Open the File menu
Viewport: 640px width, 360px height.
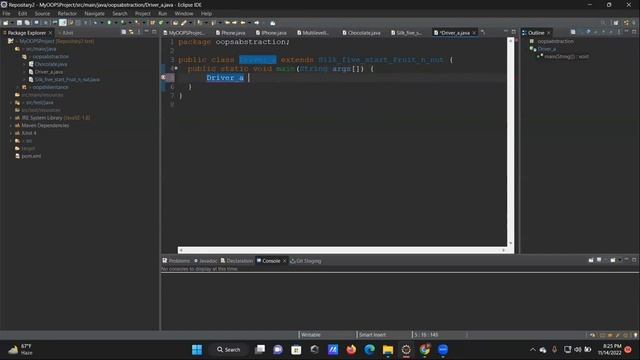point(7,13)
